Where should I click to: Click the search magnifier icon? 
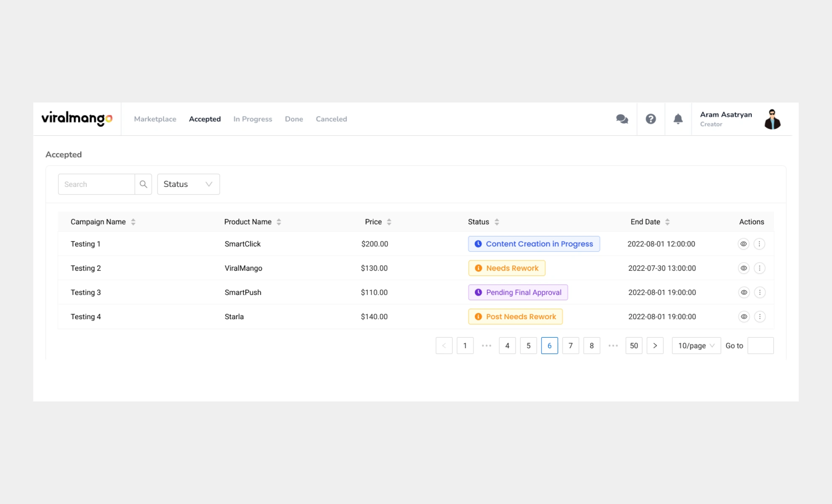tap(143, 184)
